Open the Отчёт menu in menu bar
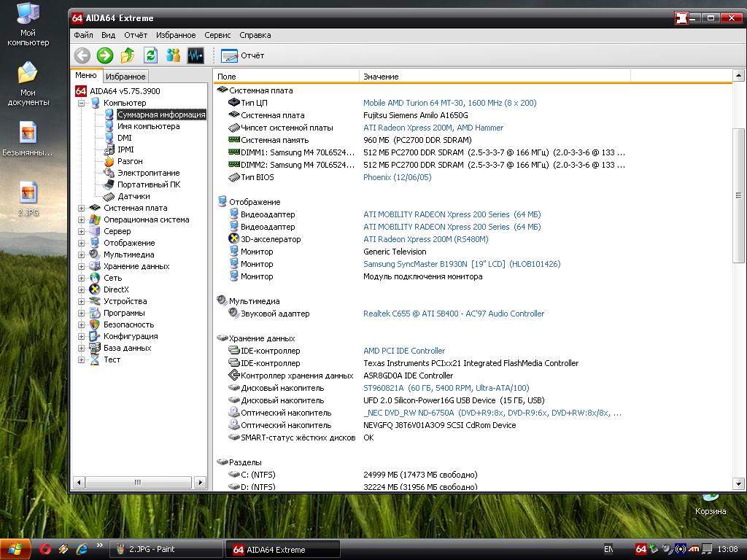The width and height of the screenshot is (747, 560). coord(136,35)
